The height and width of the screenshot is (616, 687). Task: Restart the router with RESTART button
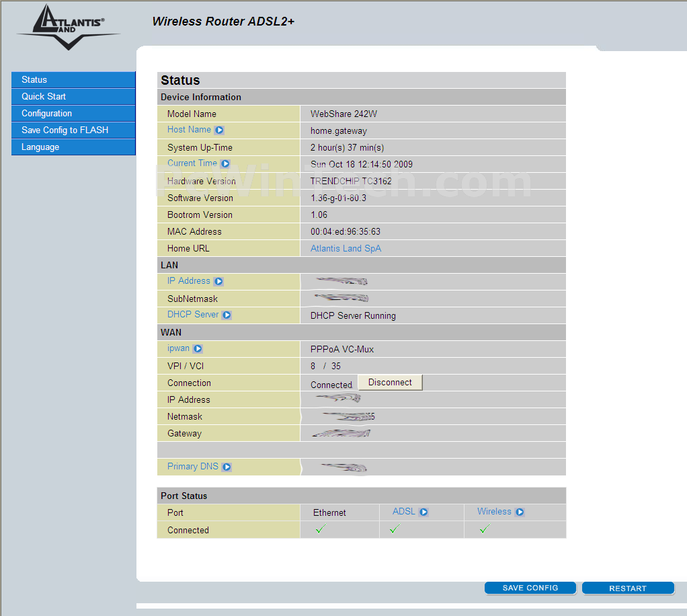pos(628,588)
